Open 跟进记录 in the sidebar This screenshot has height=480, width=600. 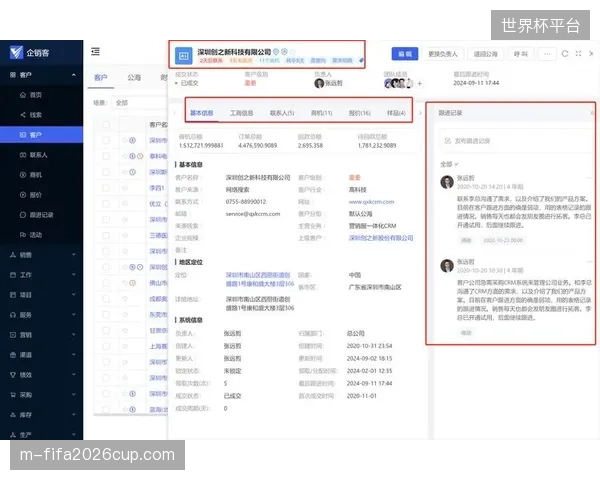click(x=41, y=215)
